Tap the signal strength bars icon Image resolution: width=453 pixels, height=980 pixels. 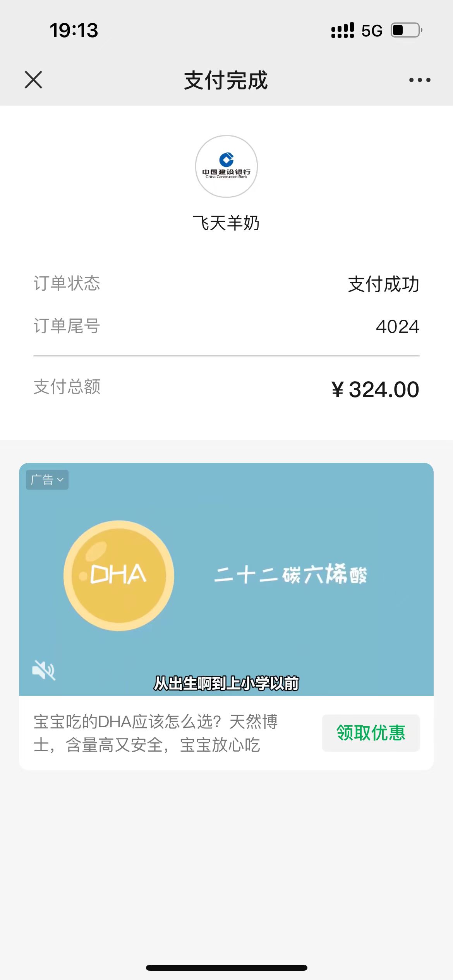tap(343, 30)
